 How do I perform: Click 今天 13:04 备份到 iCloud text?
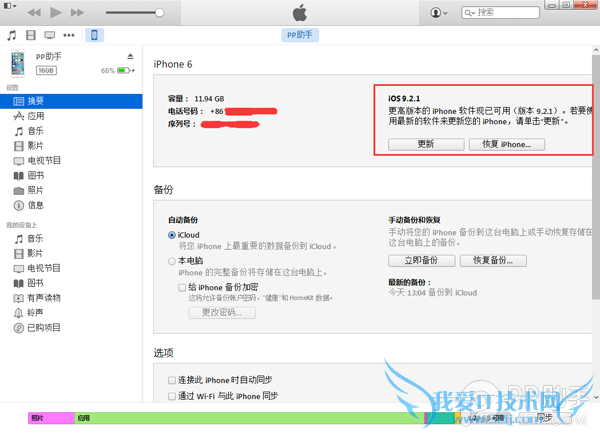[433, 293]
